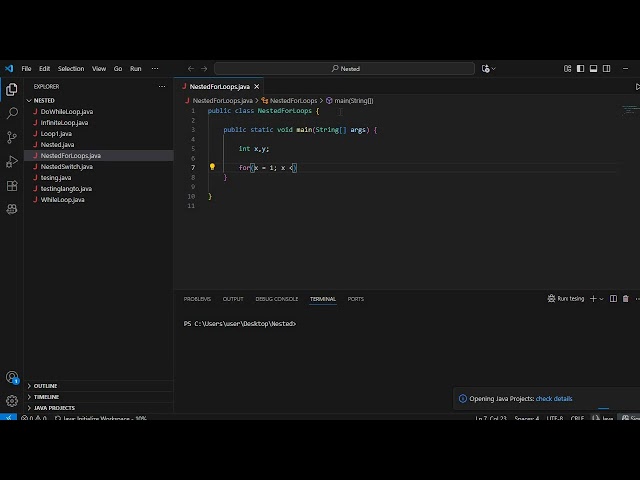Switch to the PROBLEMS panel tab
This screenshot has width=640, height=480.
point(197,299)
